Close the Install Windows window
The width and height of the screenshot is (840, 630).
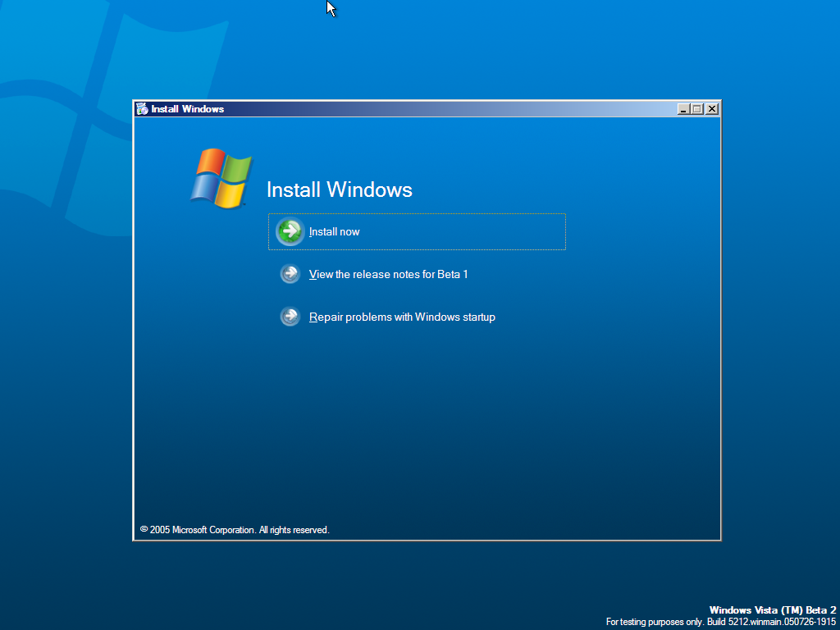[711, 109]
